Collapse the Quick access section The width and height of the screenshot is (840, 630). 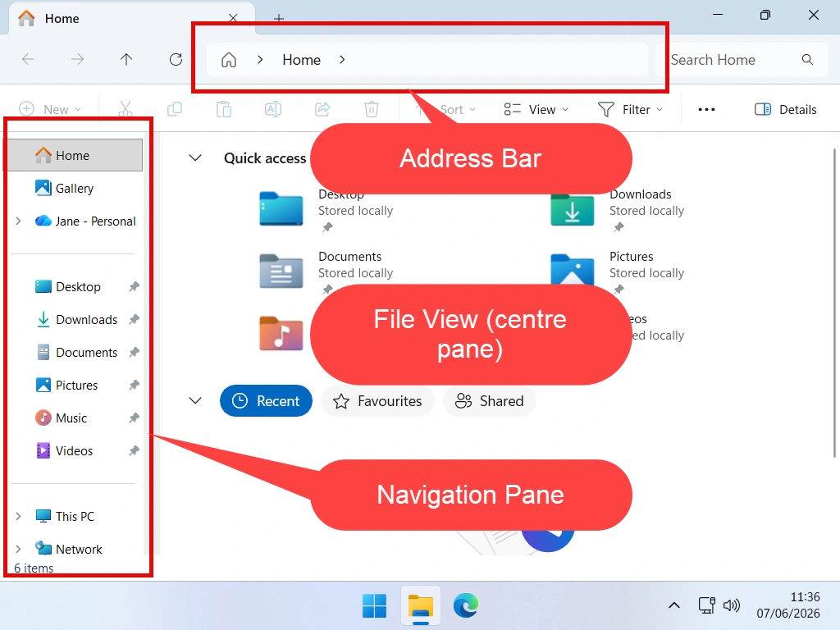(195, 158)
